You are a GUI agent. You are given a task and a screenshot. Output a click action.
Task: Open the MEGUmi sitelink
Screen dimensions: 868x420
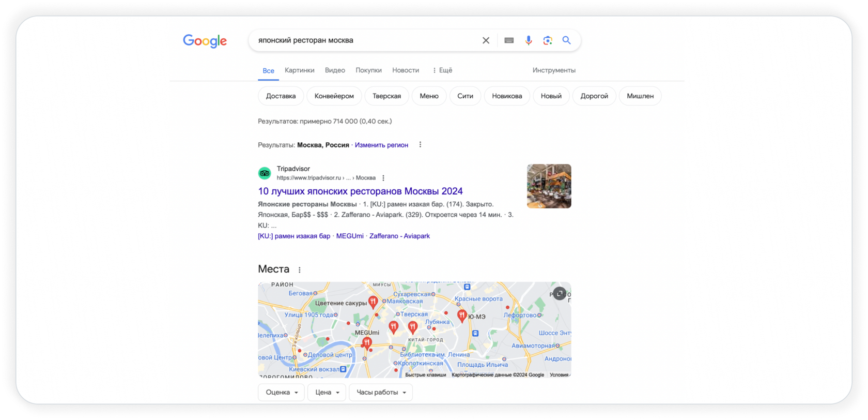tap(350, 236)
